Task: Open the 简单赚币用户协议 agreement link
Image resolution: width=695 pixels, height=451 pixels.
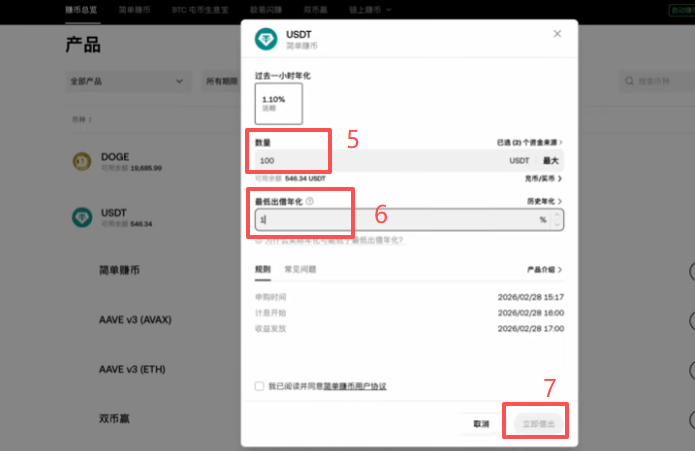Action: click(x=355, y=386)
